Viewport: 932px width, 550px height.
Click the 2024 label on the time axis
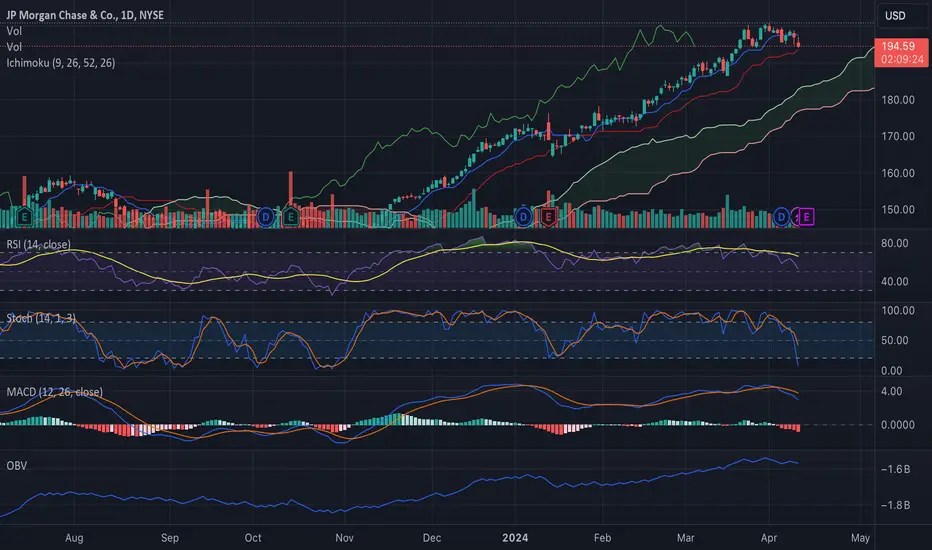[x=515, y=538]
